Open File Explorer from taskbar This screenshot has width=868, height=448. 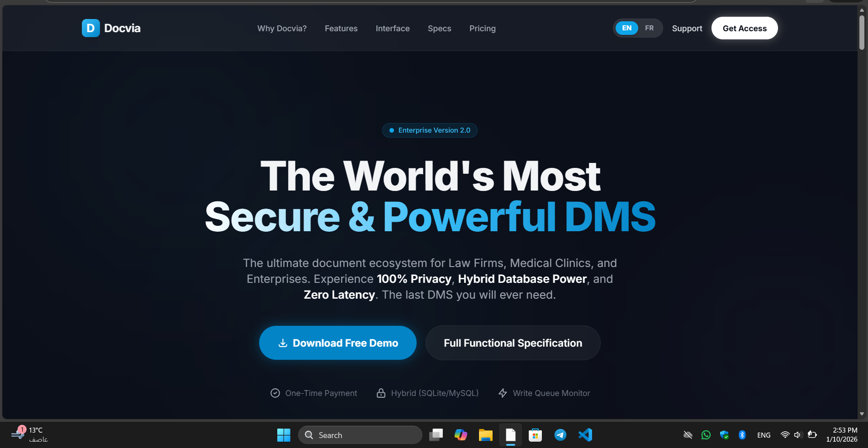point(485,435)
